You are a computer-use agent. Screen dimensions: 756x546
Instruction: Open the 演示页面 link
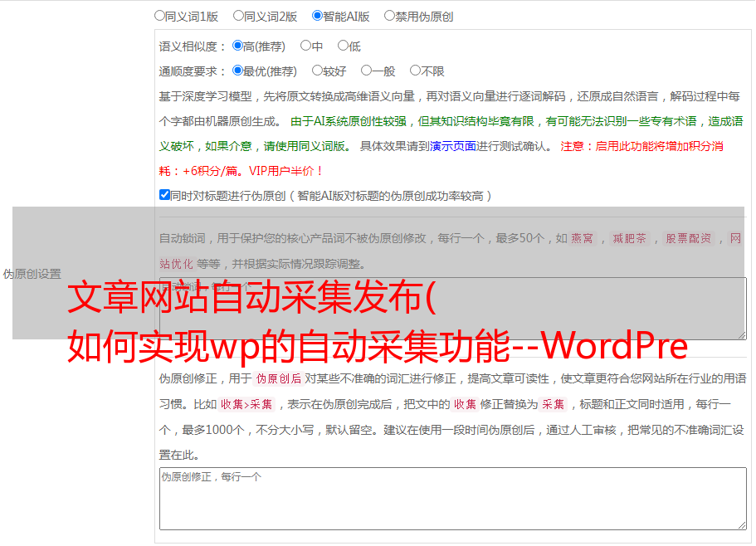(452, 146)
